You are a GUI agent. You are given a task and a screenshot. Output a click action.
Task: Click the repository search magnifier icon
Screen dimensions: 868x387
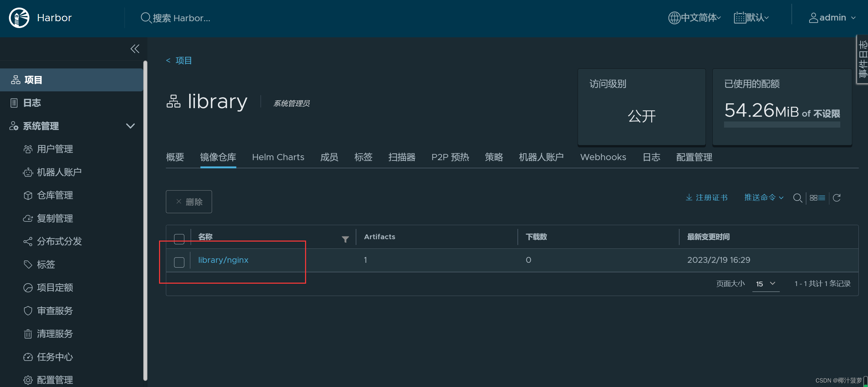point(798,198)
